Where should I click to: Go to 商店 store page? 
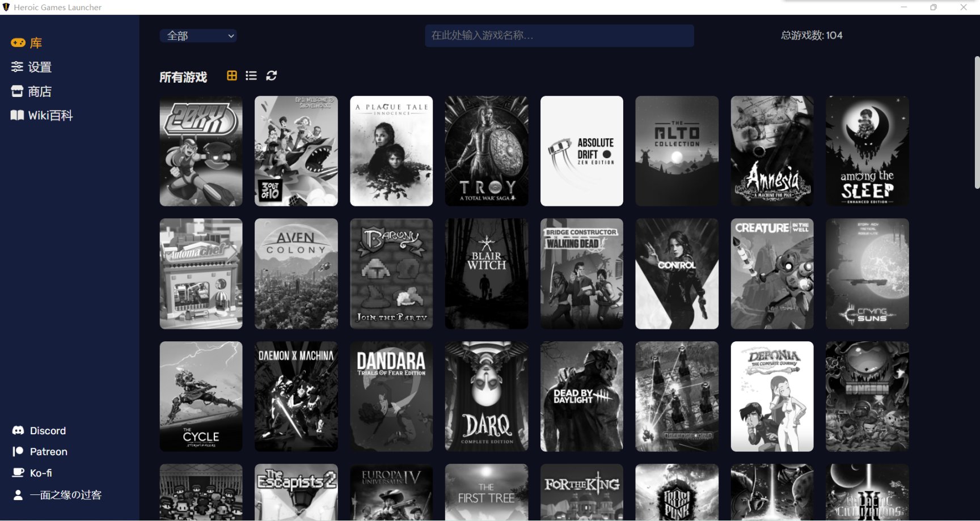(31, 91)
